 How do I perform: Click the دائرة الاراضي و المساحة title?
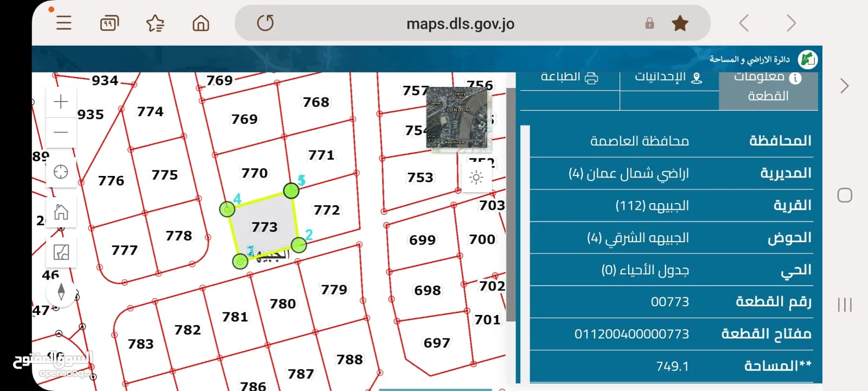coord(749,59)
